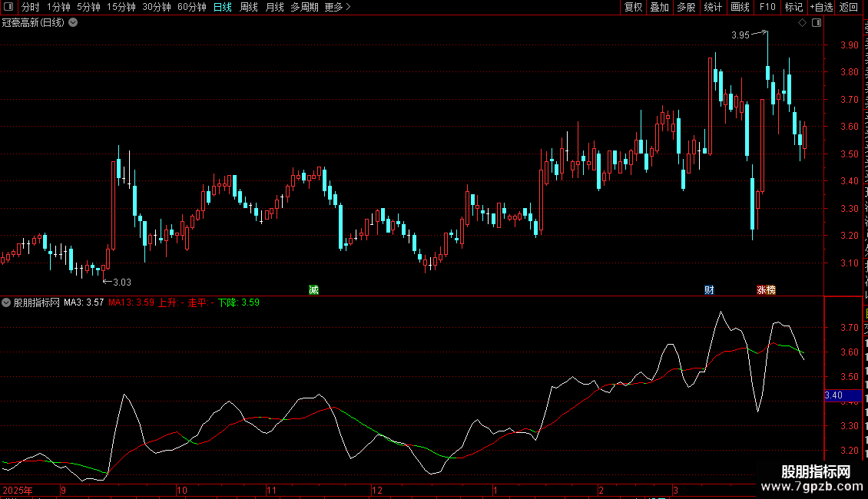
Task: Select 15分钟 period
Action: pyautogui.click(x=121, y=7)
